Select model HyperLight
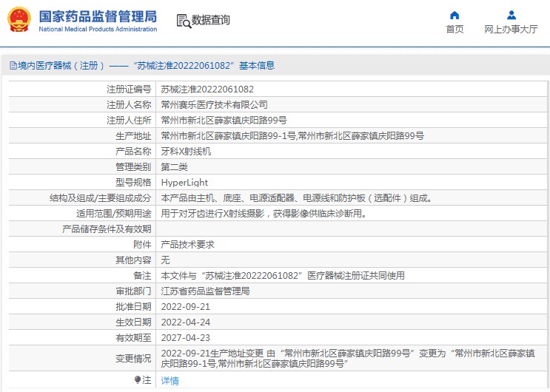The height and width of the screenshot is (392, 550). point(184,183)
